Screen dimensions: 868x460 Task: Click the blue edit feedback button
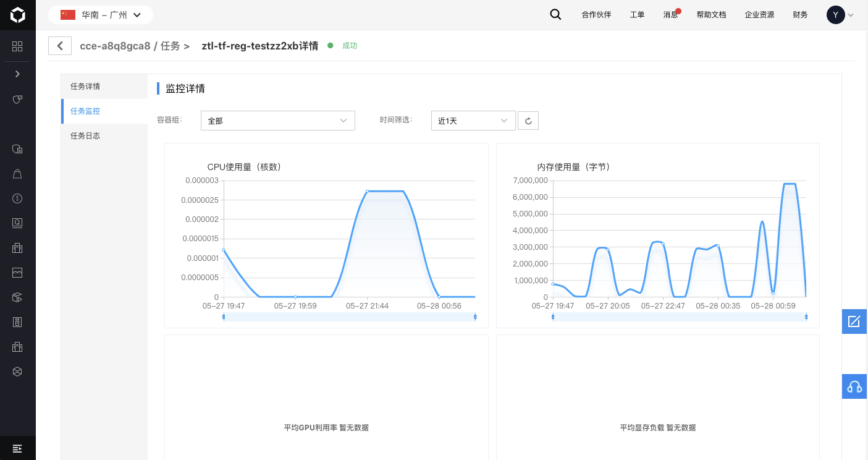point(854,322)
